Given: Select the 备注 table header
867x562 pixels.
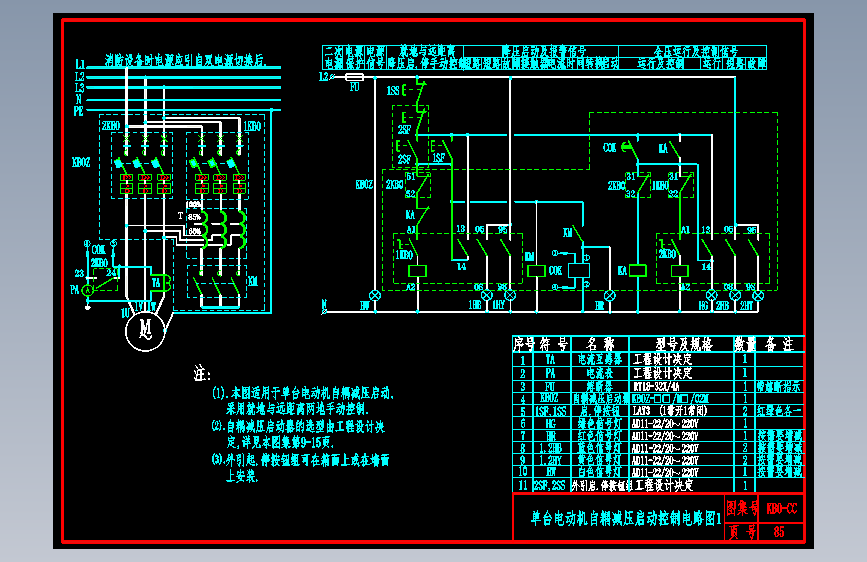Looking at the screenshot, I should 780,345.
